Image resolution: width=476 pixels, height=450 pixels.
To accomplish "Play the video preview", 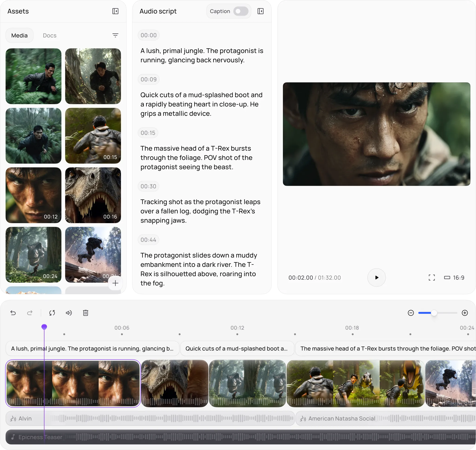I will [x=376, y=278].
